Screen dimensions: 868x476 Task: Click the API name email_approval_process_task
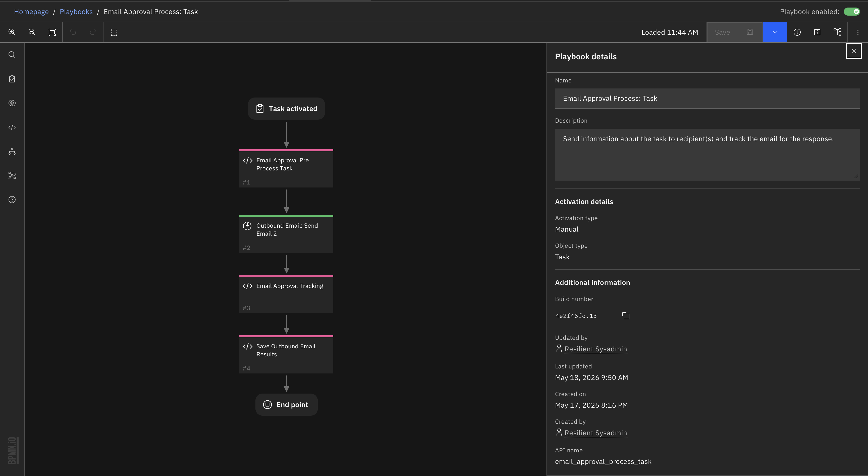tap(603, 461)
